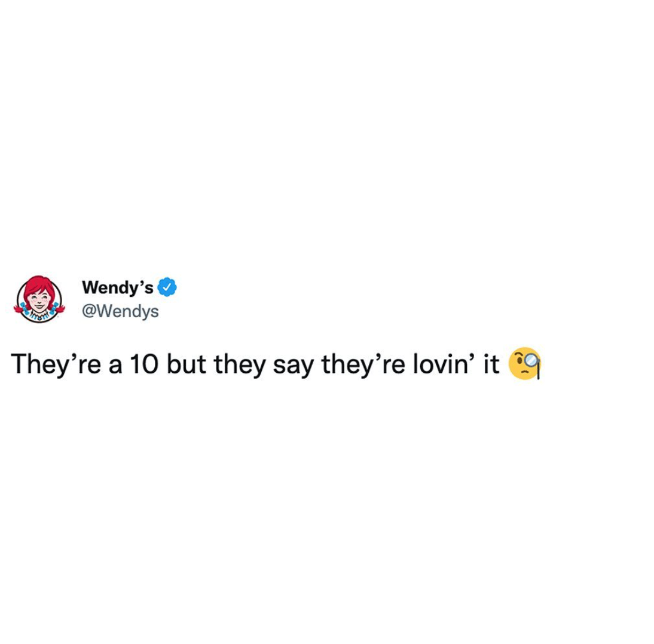Open the Wendy's profile avatar
This screenshot has width=654, height=644.
click(39, 299)
